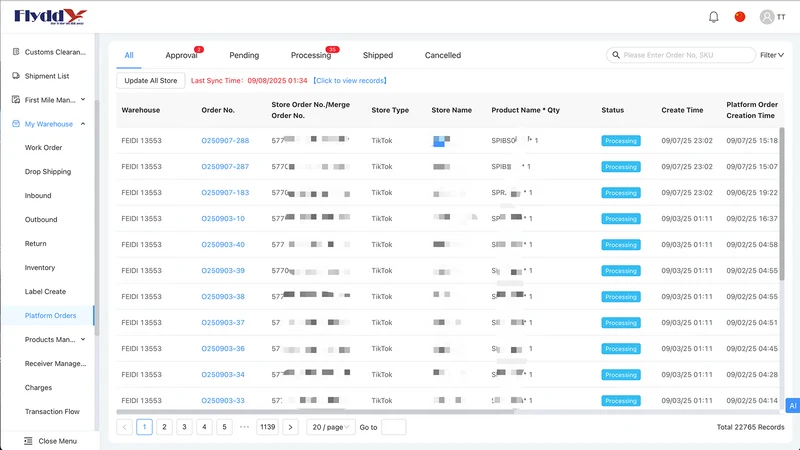This screenshot has height=450, width=800.
Task: Open order O250903-40
Action: pyautogui.click(x=223, y=244)
